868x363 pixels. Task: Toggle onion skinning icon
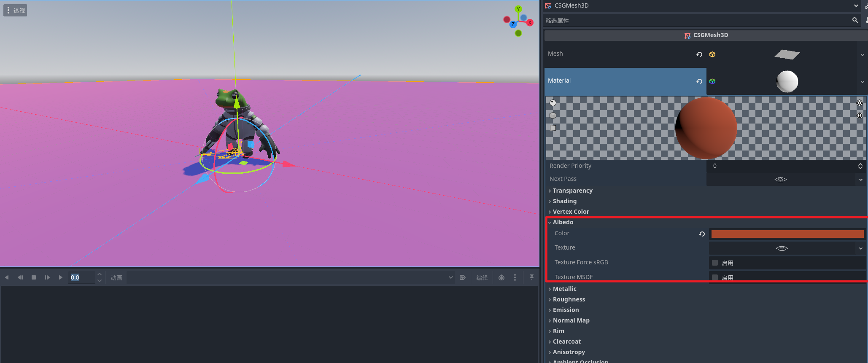tap(501, 277)
